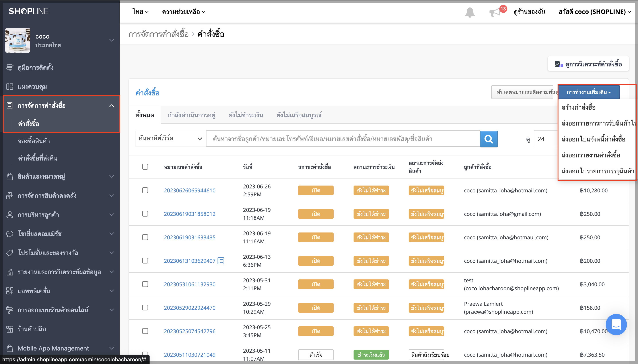Click the การจัดการคำสั่งซื้อ breadcrumb link

tap(159, 34)
